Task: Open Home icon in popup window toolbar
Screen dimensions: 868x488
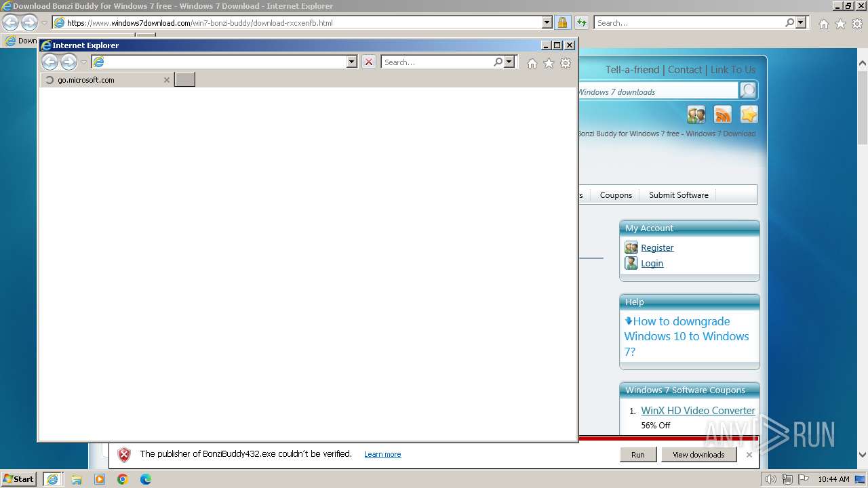Action: (532, 63)
